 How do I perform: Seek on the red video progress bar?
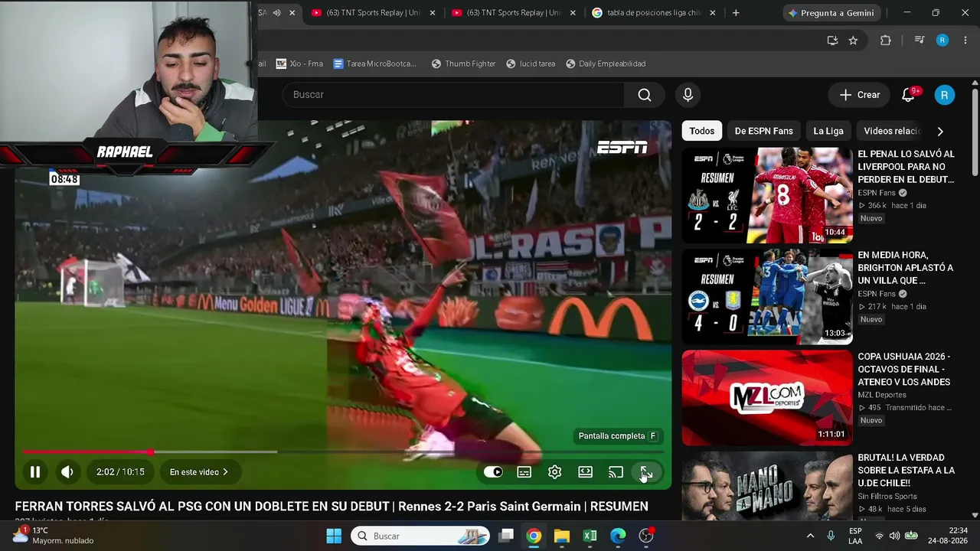343,452
